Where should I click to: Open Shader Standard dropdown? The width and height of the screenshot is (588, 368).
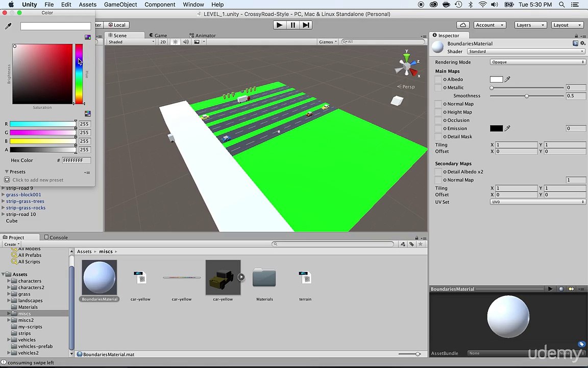coord(526,52)
